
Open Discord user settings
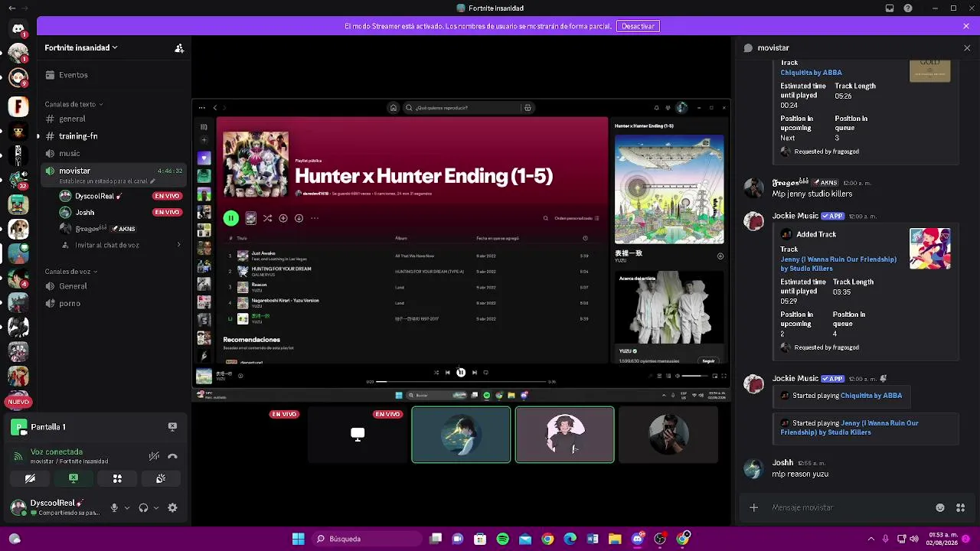pos(172,507)
